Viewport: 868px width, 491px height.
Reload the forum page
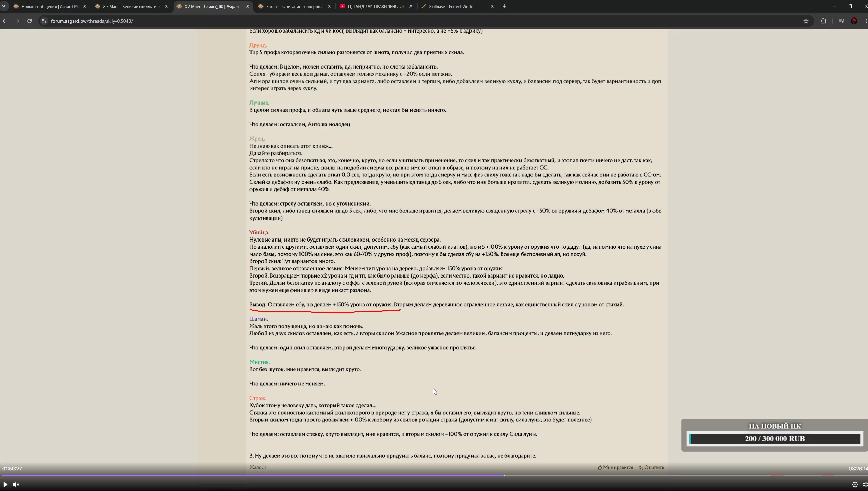point(29,21)
